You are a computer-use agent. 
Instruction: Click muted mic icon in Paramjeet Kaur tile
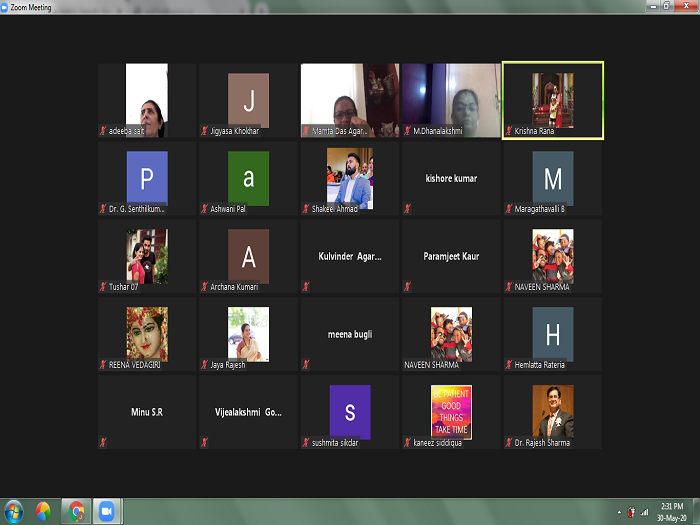[x=407, y=287]
